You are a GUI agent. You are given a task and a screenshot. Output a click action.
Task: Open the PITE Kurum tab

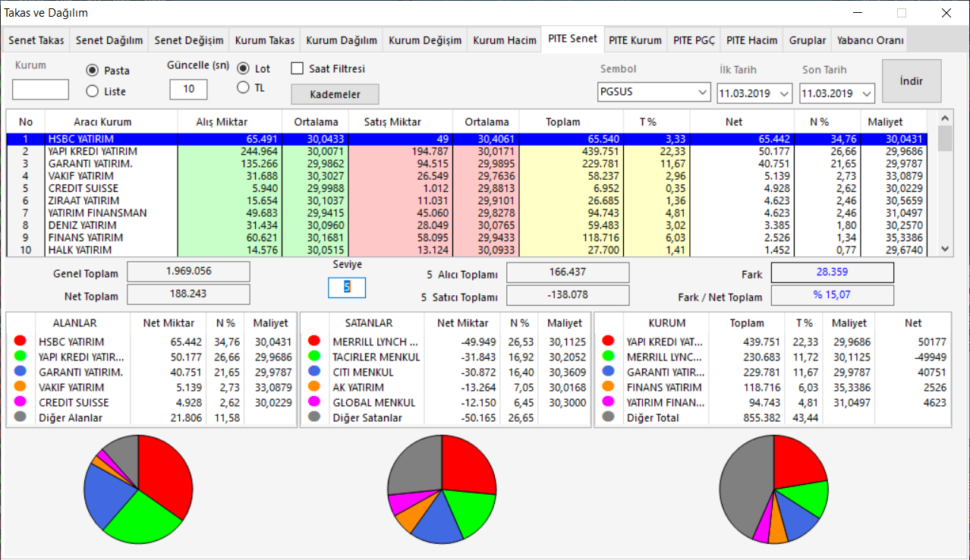[x=635, y=40]
